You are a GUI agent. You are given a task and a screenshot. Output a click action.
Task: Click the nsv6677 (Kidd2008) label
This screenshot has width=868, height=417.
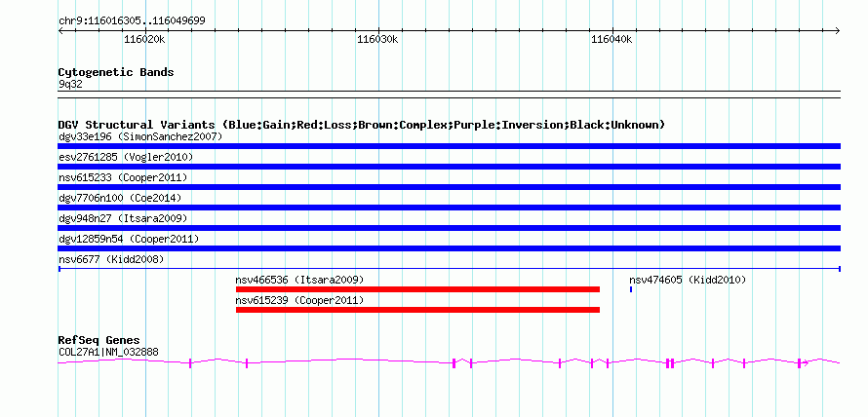pos(111,259)
